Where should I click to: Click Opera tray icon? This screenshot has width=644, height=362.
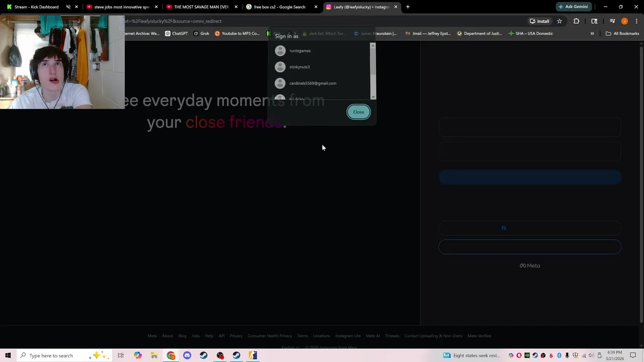pos(519,355)
